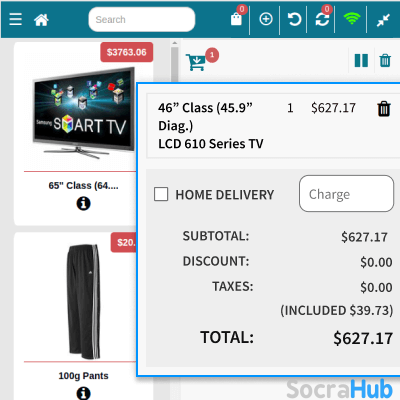Click the compress fullscreen arrows icon
Screen dimensions: 400x400
pyautogui.click(x=383, y=21)
